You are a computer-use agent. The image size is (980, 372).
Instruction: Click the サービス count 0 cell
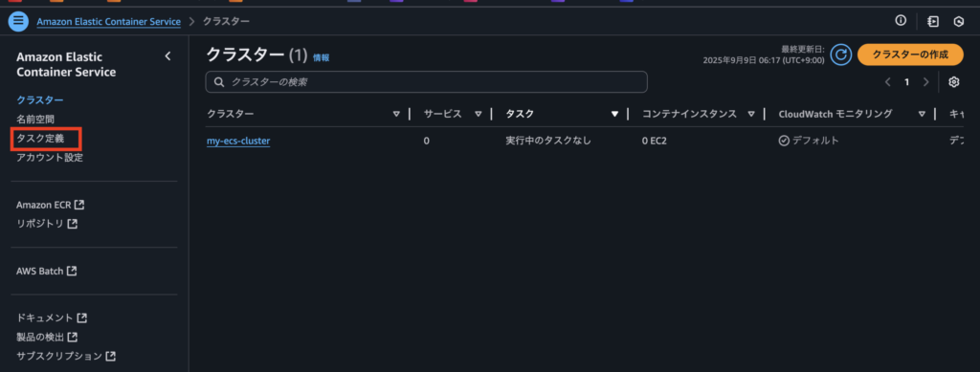click(426, 142)
